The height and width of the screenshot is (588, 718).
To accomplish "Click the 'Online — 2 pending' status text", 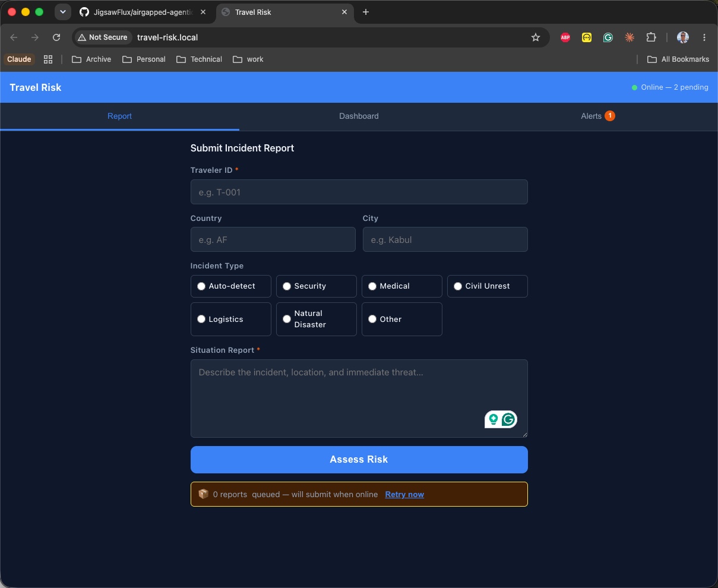I will point(675,87).
